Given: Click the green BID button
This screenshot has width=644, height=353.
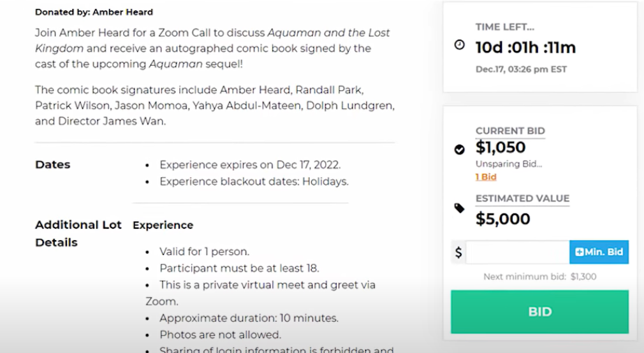Looking at the screenshot, I should (539, 312).
